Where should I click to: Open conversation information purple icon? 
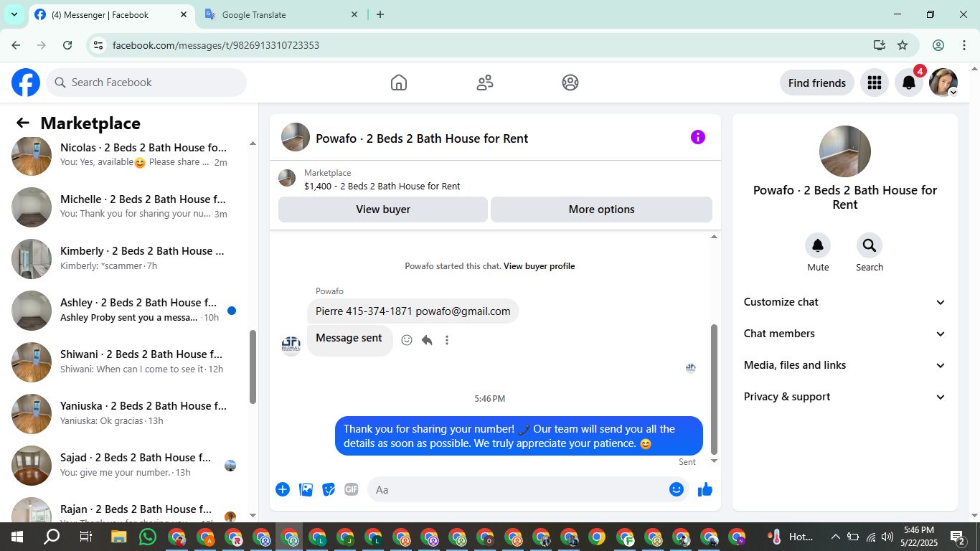[698, 137]
